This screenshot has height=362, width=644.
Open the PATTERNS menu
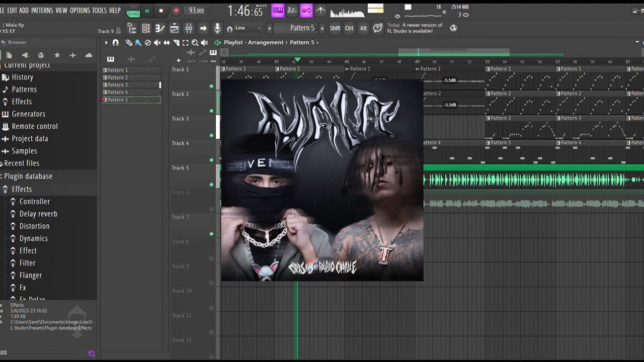coord(42,10)
